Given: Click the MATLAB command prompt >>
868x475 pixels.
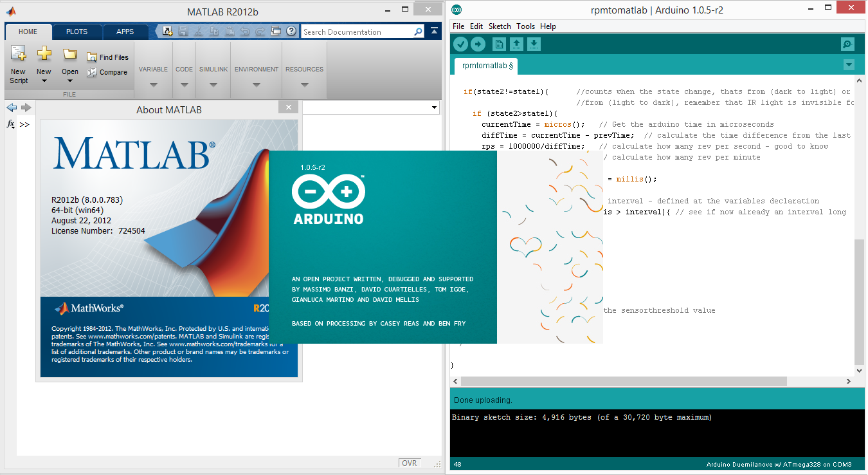Looking at the screenshot, I should click(24, 124).
